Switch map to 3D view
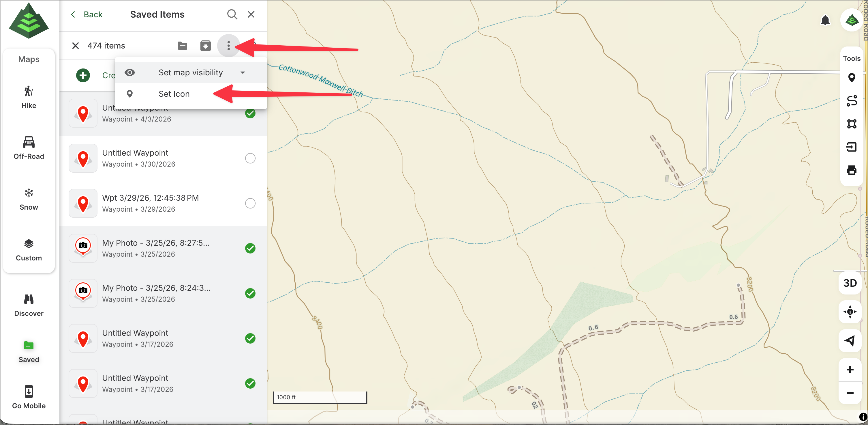The height and width of the screenshot is (425, 868). 850,283
